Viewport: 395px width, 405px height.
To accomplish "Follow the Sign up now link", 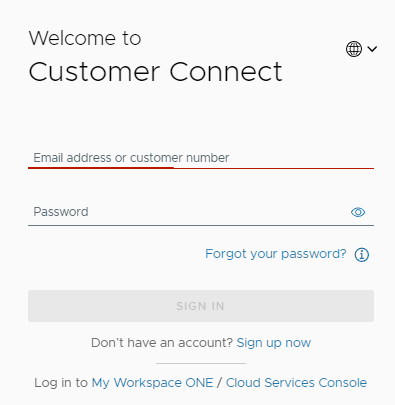I will [x=274, y=343].
